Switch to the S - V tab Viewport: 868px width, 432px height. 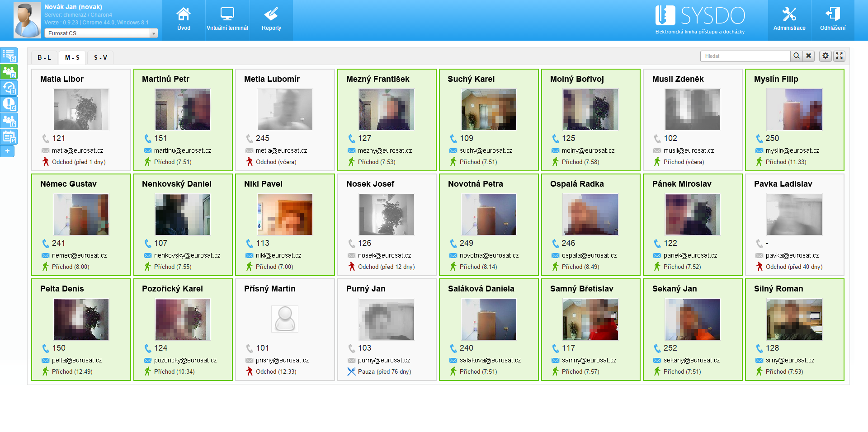click(x=100, y=57)
